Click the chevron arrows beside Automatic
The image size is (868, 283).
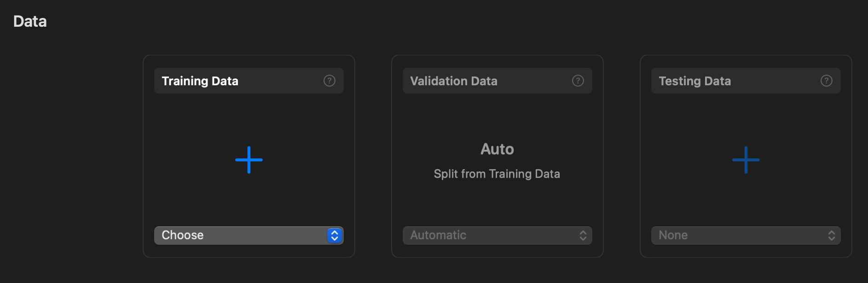click(583, 236)
